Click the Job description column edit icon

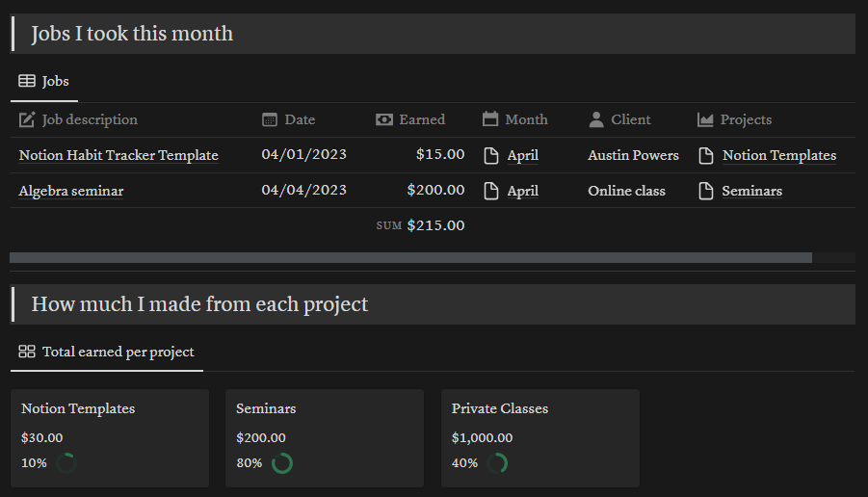tap(27, 120)
